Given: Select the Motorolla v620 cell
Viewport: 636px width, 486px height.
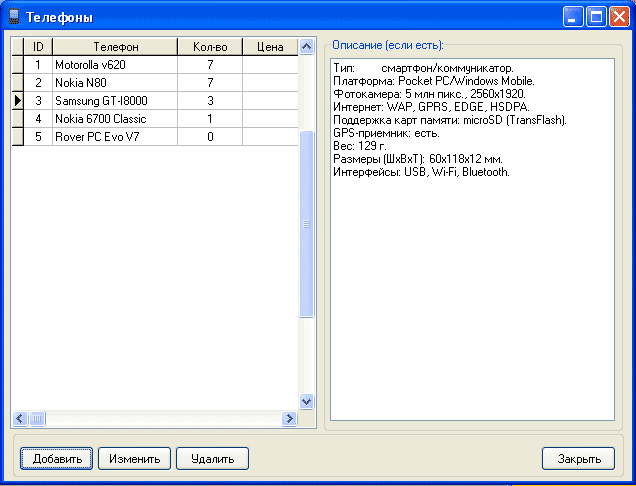Looking at the screenshot, I should coord(115,65).
